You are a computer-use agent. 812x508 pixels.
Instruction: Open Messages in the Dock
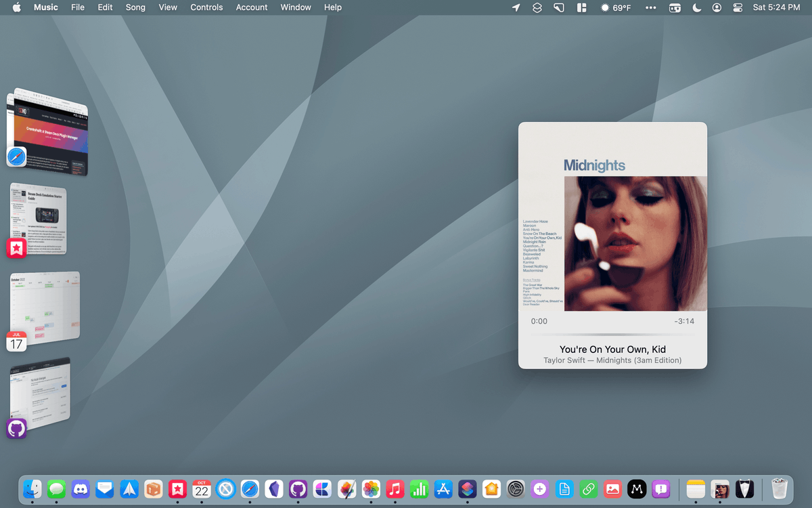point(57,488)
